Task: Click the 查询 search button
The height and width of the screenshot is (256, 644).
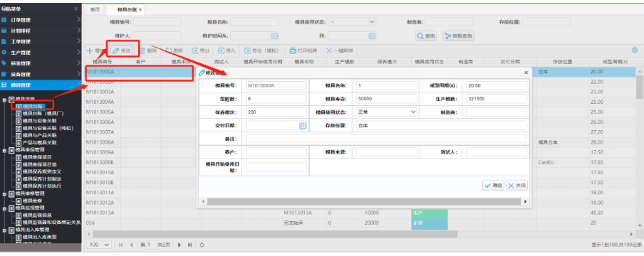Action: [426, 36]
